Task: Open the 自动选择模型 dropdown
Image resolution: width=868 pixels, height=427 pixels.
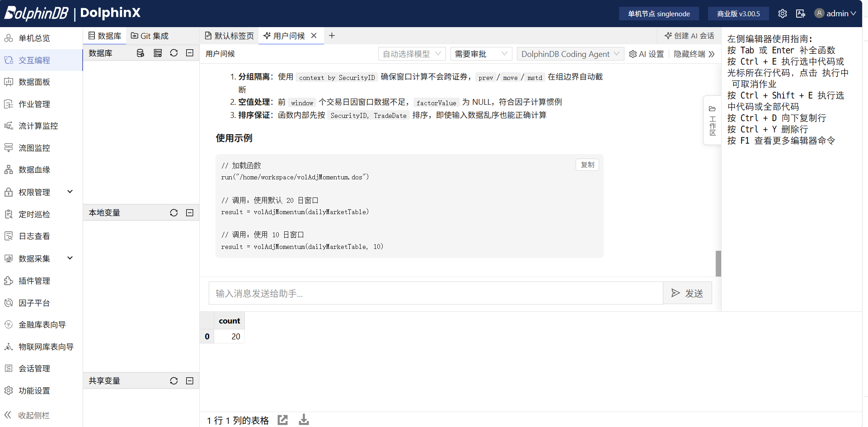Action: [x=412, y=54]
